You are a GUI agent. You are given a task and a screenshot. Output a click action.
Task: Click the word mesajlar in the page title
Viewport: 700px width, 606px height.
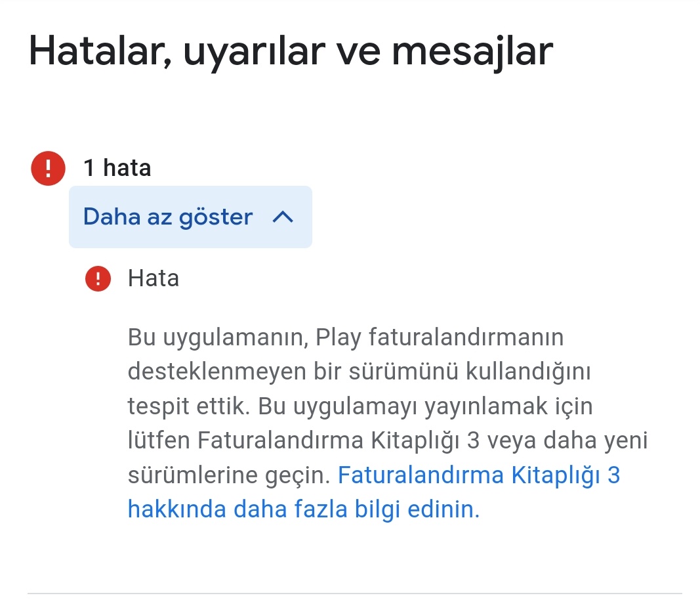pyautogui.click(x=473, y=53)
